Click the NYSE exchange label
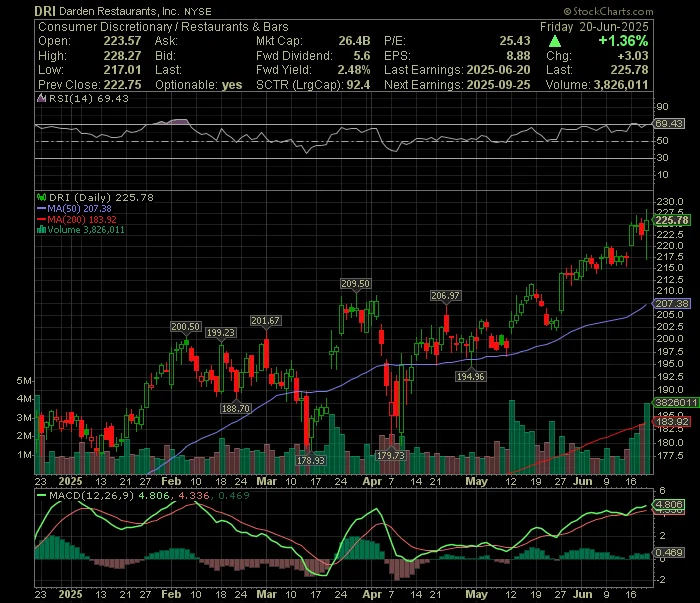Image resolution: width=700 pixels, height=603 pixels. (198, 12)
